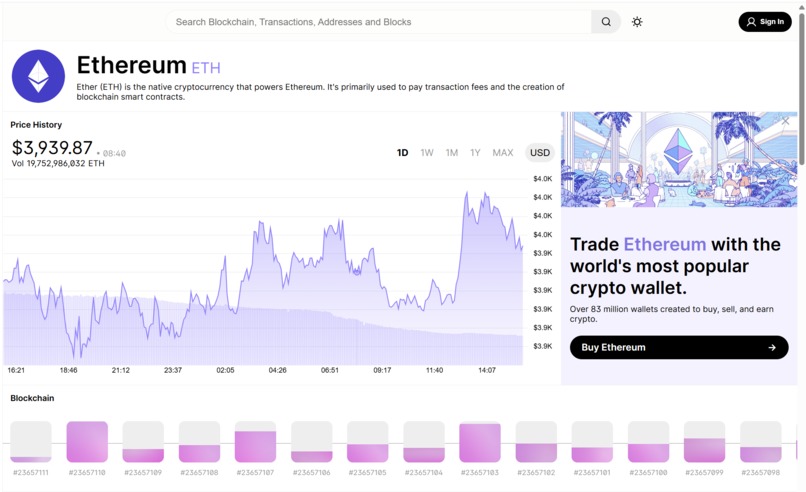Open block #23657107
This screenshot has height=492, width=806.
[255, 442]
